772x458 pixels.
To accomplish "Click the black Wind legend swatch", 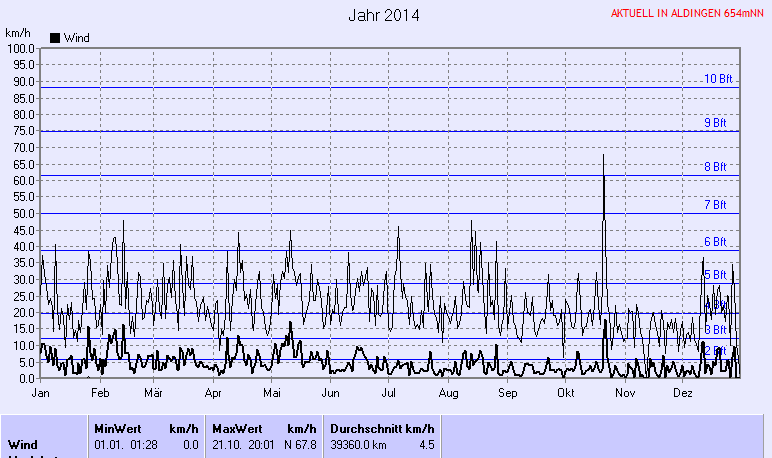I will tap(55, 38).
